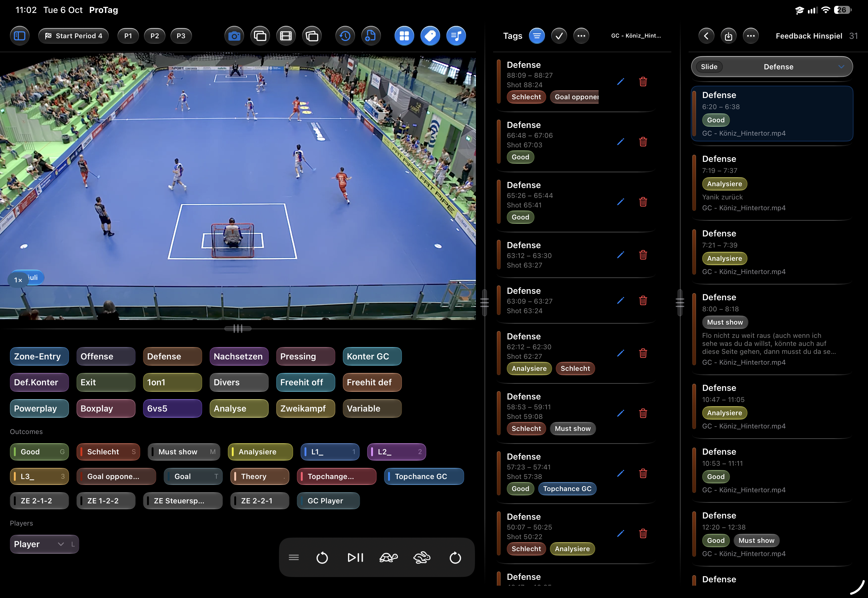Switch to period P2
Image resolution: width=868 pixels, height=598 pixels.
(x=155, y=36)
